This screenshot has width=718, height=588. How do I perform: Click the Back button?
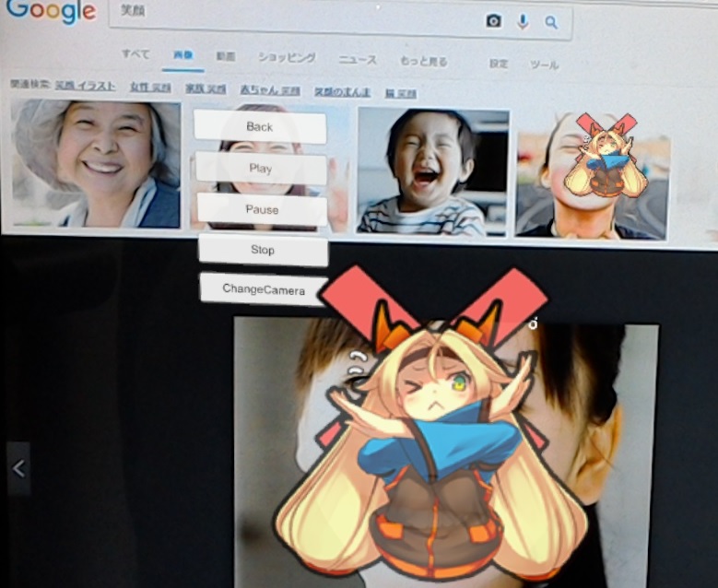click(x=260, y=127)
